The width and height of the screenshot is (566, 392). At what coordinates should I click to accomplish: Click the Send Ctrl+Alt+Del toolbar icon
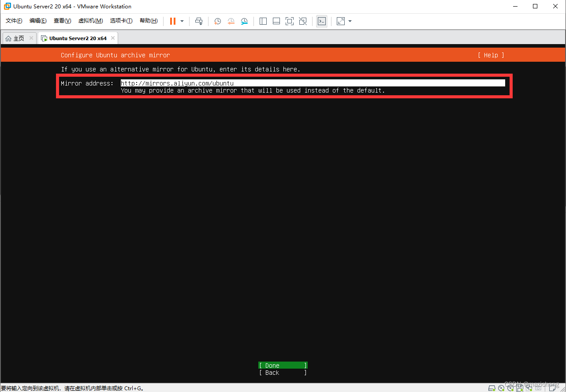pyautogui.click(x=199, y=21)
